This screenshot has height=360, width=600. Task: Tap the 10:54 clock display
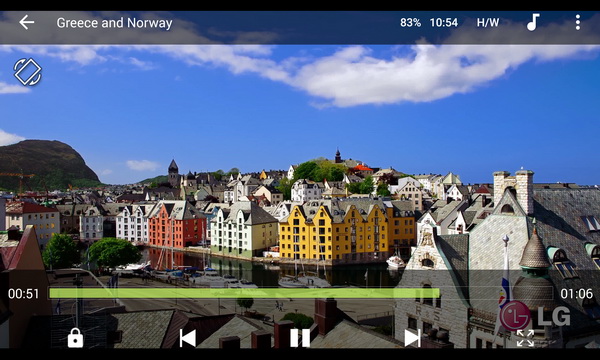tap(444, 23)
